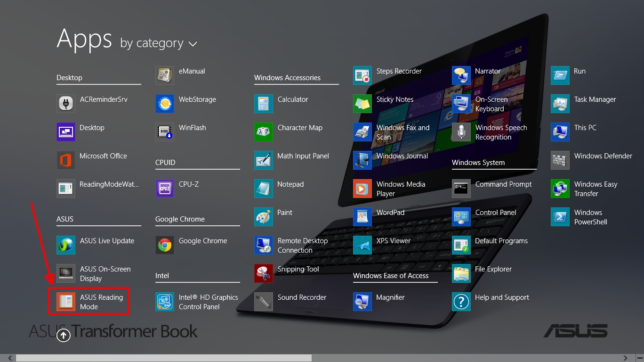Launch the ASUS Reading Mode icon
The height and width of the screenshot is (362, 644).
66,302
